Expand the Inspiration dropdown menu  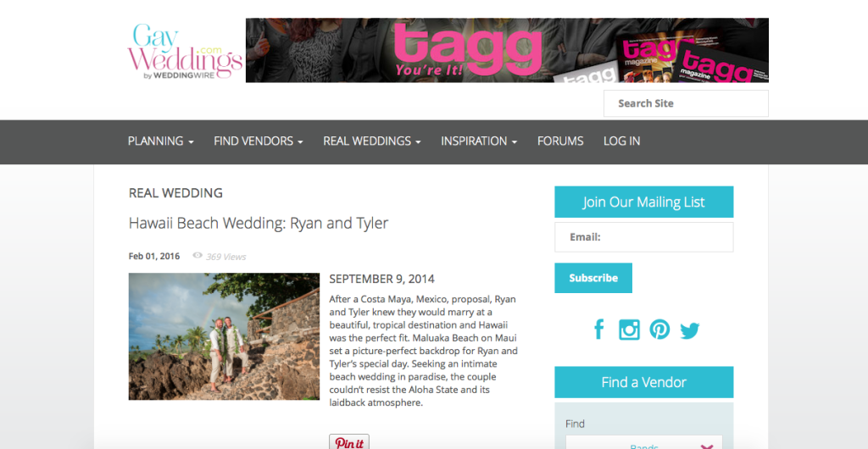tap(479, 141)
